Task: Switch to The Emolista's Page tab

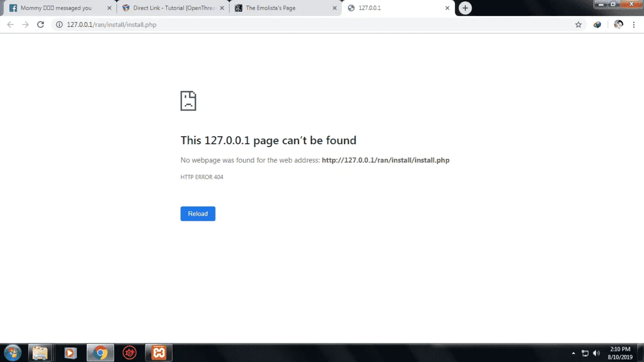Action: coord(284,8)
